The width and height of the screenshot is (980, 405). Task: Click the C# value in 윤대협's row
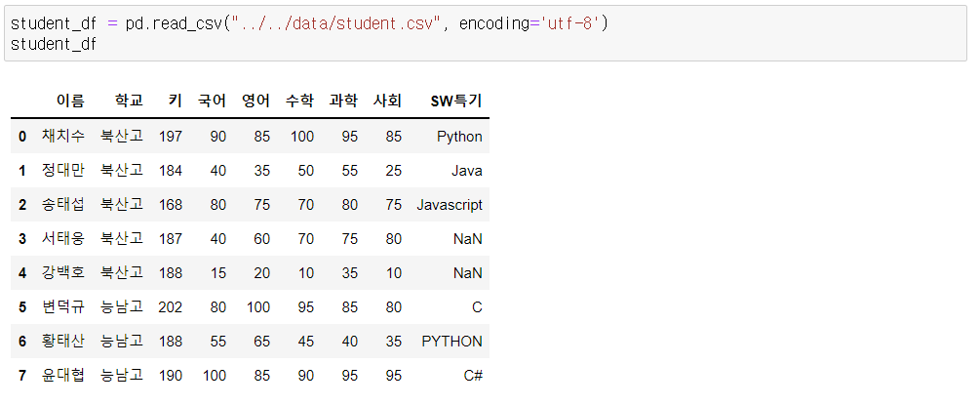click(473, 375)
